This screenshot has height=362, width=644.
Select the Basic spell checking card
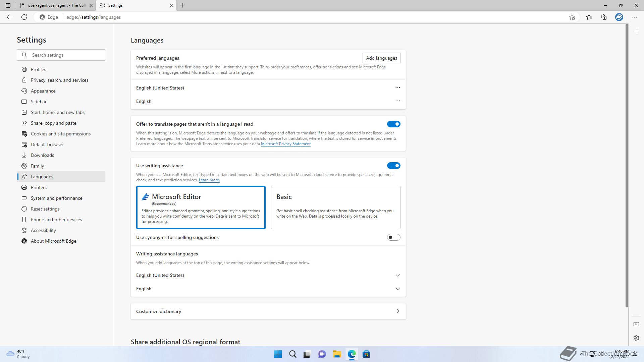(x=335, y=207)
